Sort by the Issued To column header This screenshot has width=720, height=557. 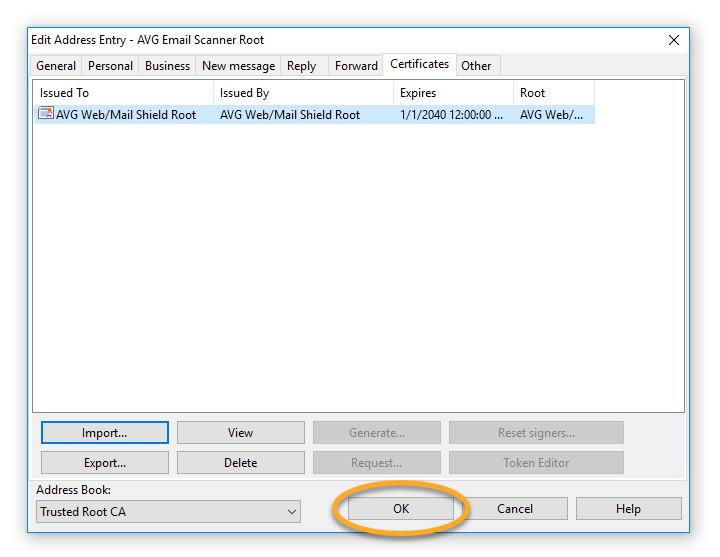(124, 93)
